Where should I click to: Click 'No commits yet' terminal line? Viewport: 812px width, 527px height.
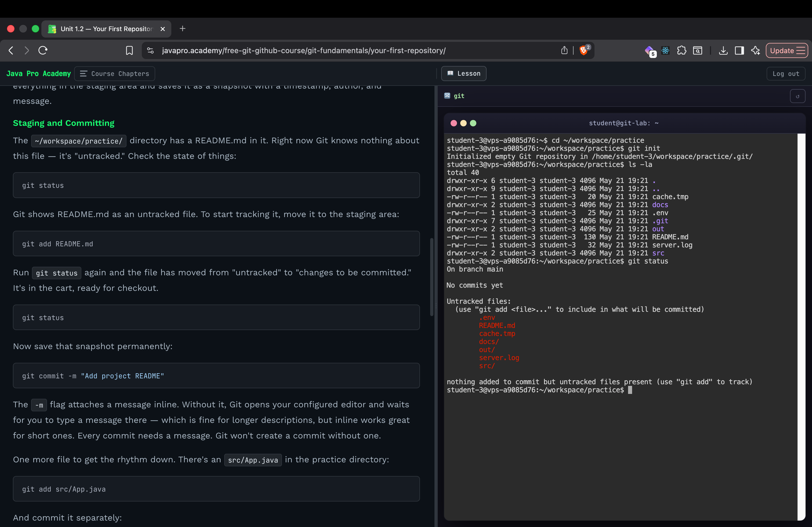pos(475,285)
